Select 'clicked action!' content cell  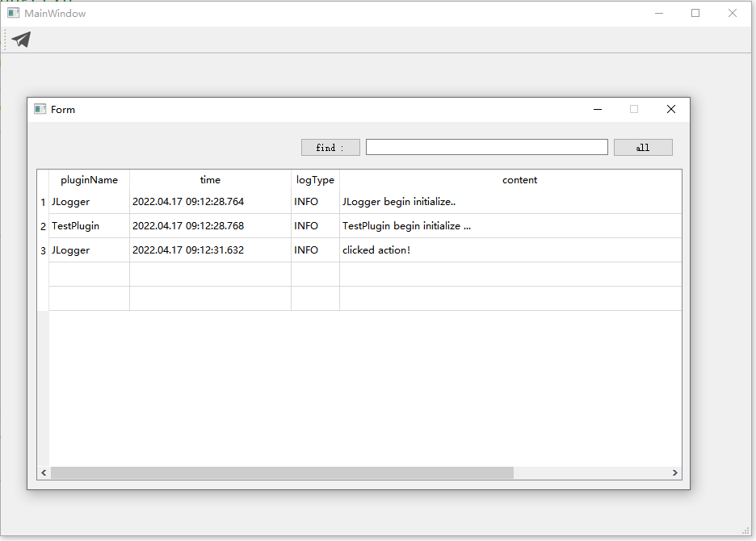click(x=510, y=250)
